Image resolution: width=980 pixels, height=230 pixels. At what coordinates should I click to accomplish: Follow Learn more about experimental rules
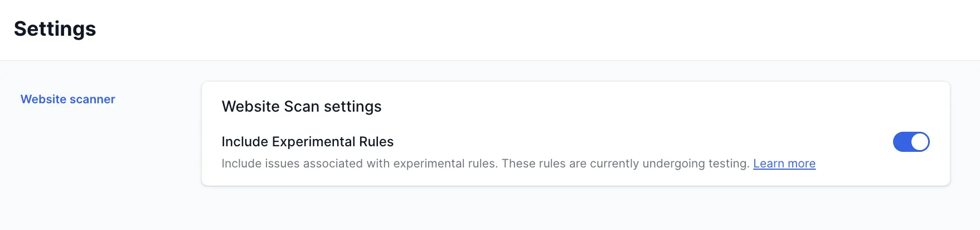(x=784, y=164)
